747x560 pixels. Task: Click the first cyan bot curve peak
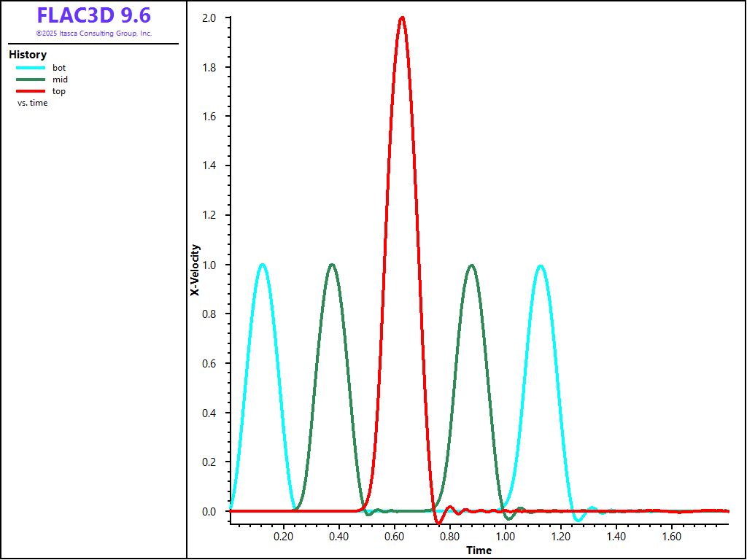[262, 265]
